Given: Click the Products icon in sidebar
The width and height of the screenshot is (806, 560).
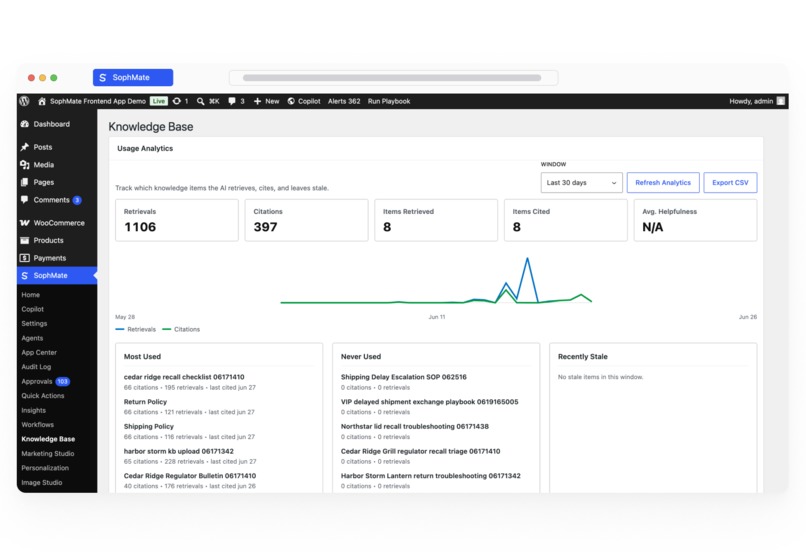Looking at the screenshot, I should pyautogui.click(x=25, y=240).
